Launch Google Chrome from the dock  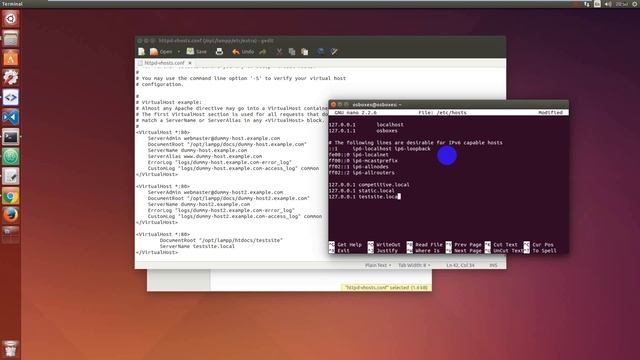click(11, 196)
